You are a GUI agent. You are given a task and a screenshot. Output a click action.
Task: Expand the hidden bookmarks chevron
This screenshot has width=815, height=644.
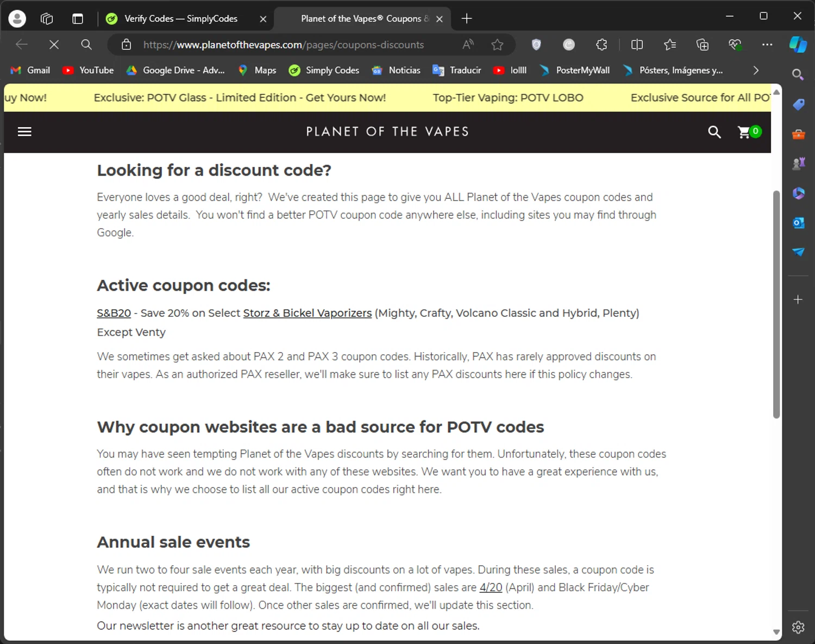pos(756,70)
